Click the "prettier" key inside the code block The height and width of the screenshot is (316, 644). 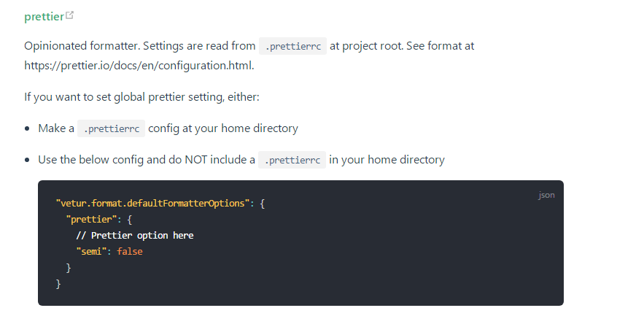[88, 219]
